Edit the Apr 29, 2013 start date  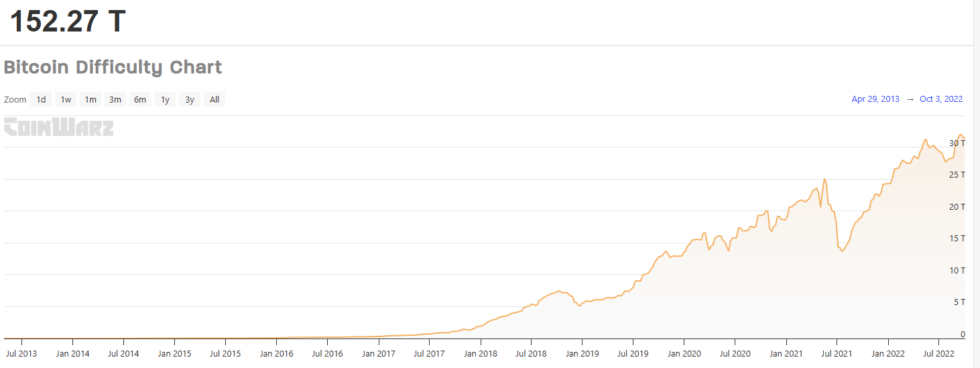coord(875,99)
